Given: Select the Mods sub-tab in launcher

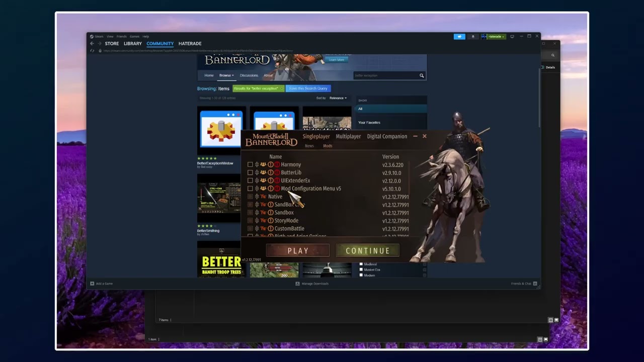Looking at the screenshot, I should 328,146.
